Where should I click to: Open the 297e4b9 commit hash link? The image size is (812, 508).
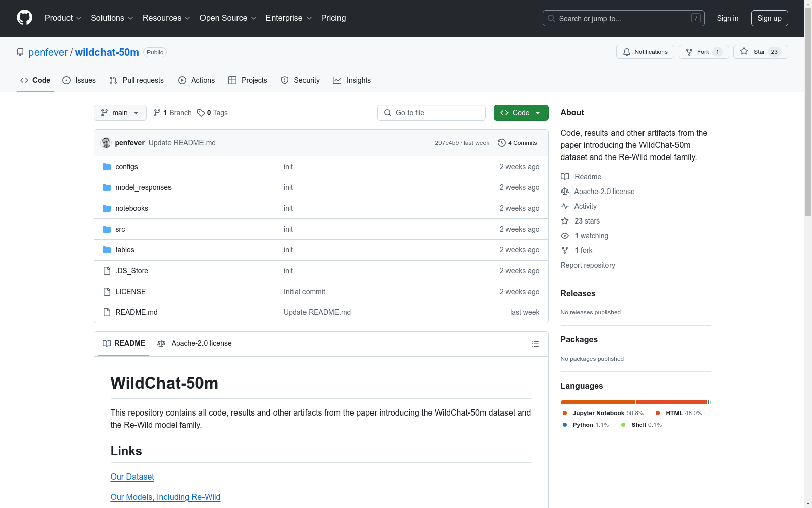tap(447, 143)
